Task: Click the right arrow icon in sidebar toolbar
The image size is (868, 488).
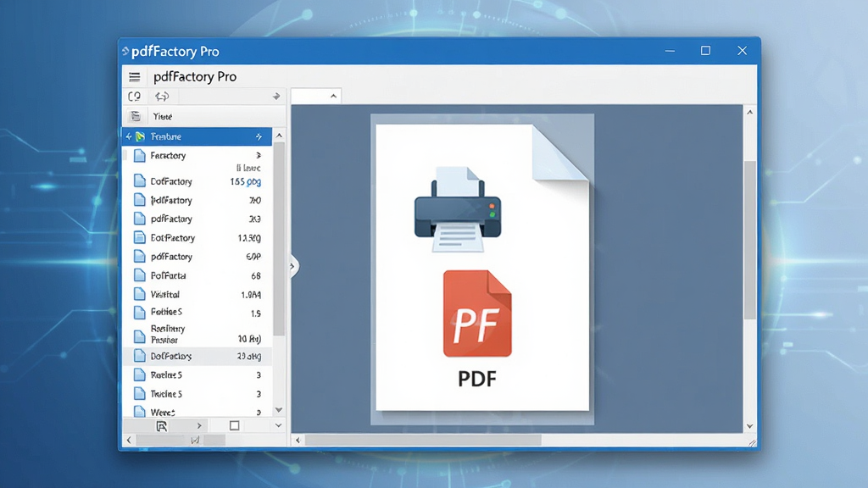Action: (x=276, y=97)
